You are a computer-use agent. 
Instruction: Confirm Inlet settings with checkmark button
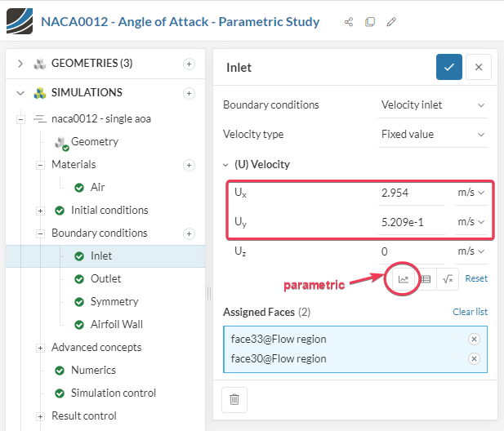(x=449, y=67)
